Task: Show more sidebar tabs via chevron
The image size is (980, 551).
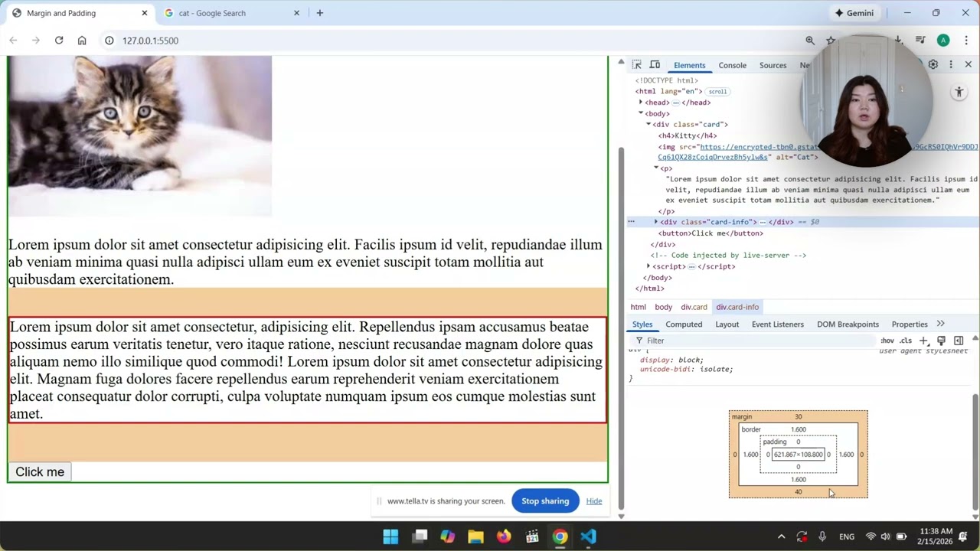Action: pyautogui.click(x=941, y=324)
